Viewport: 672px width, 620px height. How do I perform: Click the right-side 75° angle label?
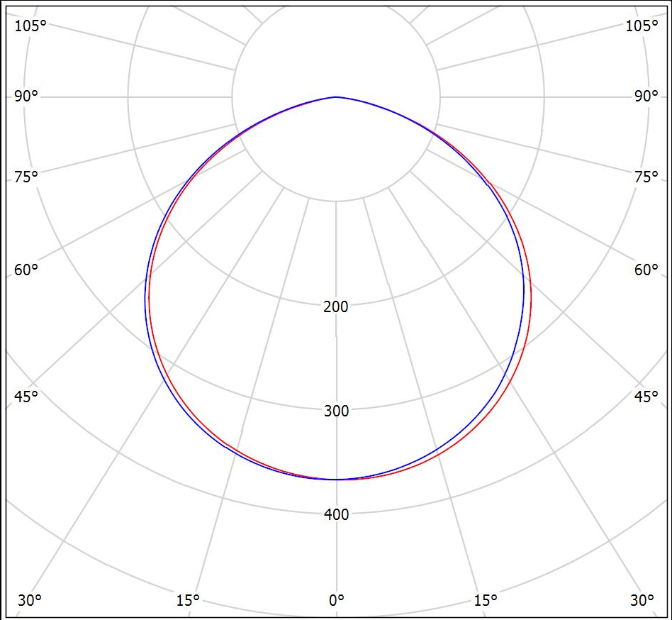[x=646, y=177]
